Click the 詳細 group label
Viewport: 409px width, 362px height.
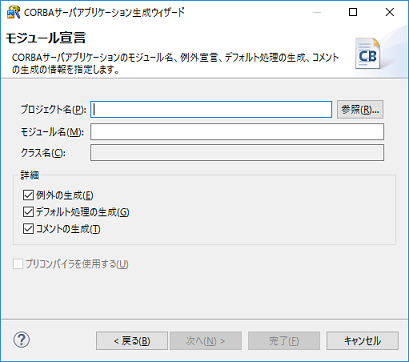click(30, 175)
